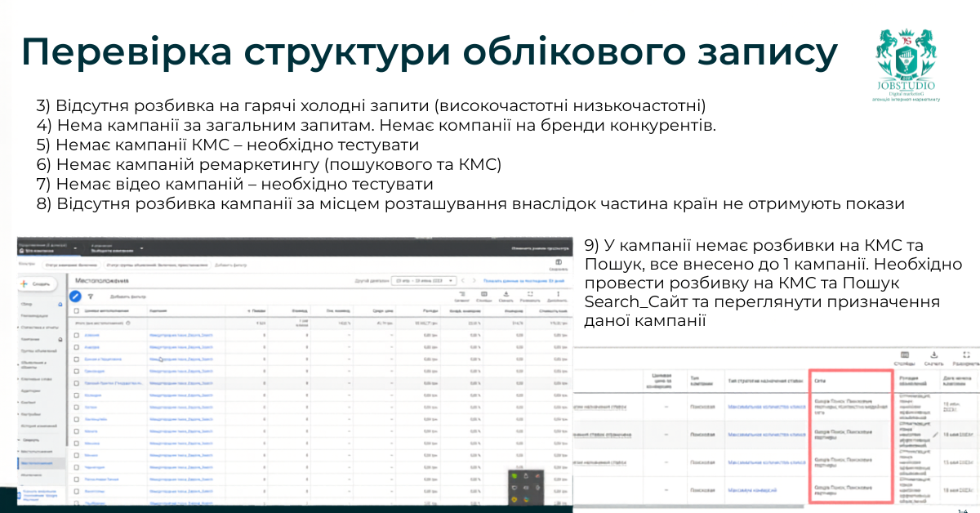Click the funnel filter icon next to the pencil
Screen dimensions: 980x513
click(90, 296)
